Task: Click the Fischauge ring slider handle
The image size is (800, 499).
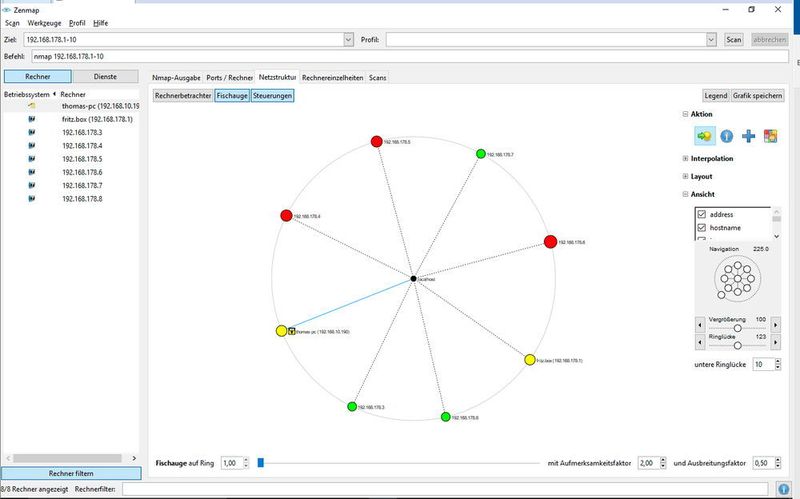Action: 261,463
